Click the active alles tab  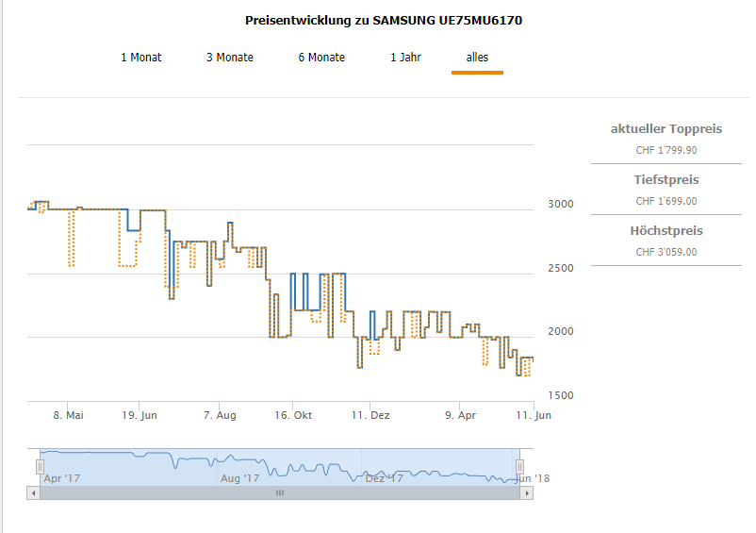click(x=477, y=58)
